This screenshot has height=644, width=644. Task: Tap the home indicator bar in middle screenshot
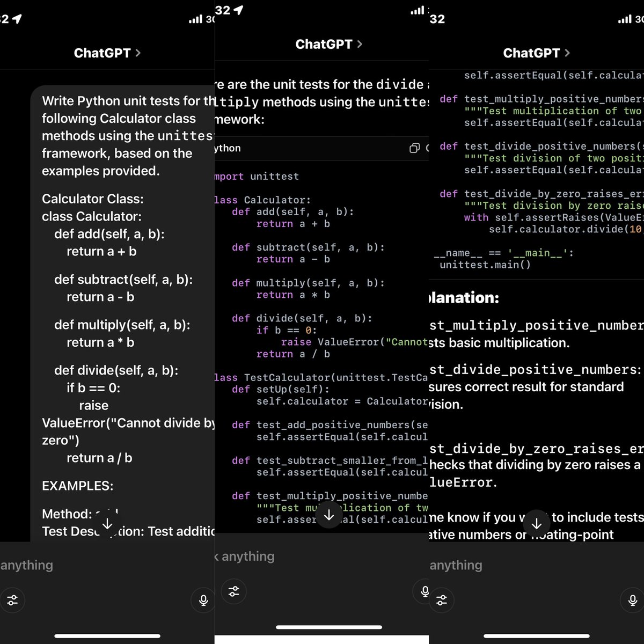(x=329, y=627)
